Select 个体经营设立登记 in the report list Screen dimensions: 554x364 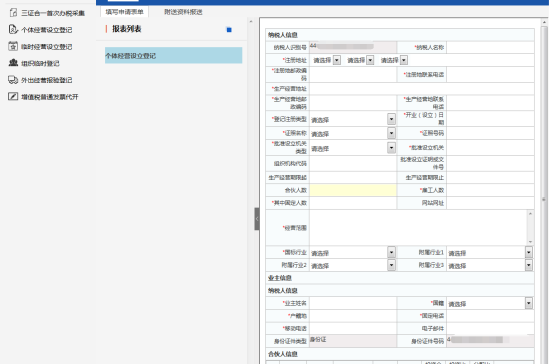click(x=173, y=55)
